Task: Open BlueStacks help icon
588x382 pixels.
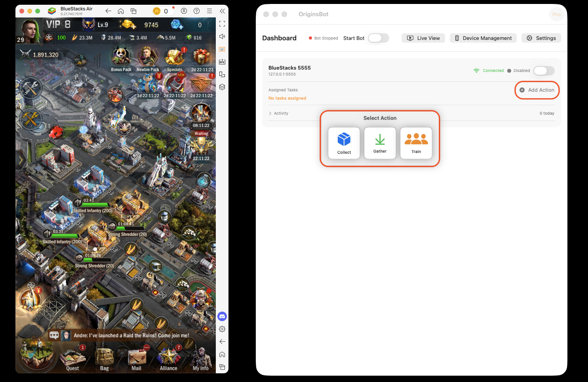Action: click(196, 11)
